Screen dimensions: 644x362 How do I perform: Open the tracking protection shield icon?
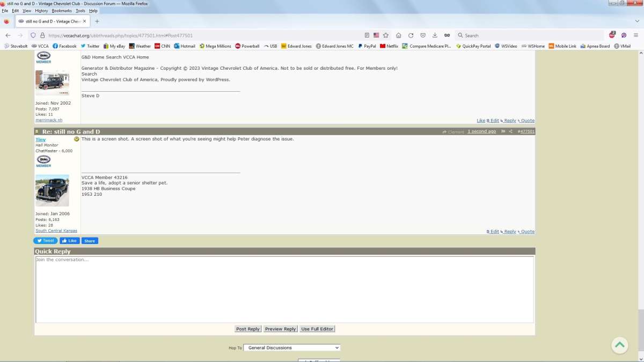point(33,35)
